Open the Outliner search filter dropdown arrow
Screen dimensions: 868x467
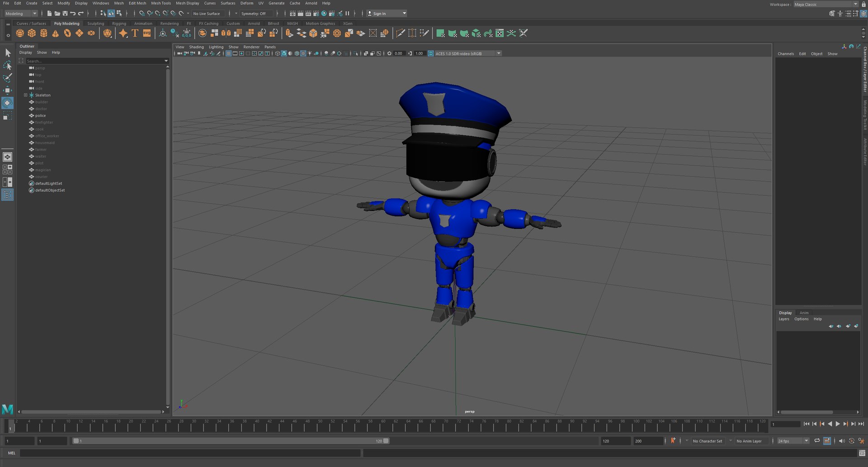point(166,61)
